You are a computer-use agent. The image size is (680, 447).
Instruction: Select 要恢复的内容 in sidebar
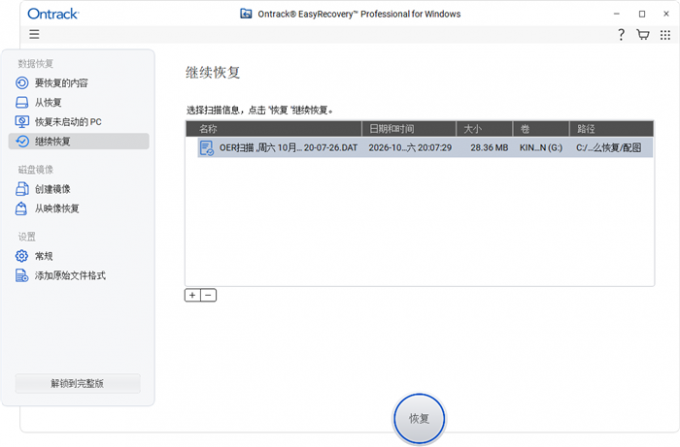point(61,83)
